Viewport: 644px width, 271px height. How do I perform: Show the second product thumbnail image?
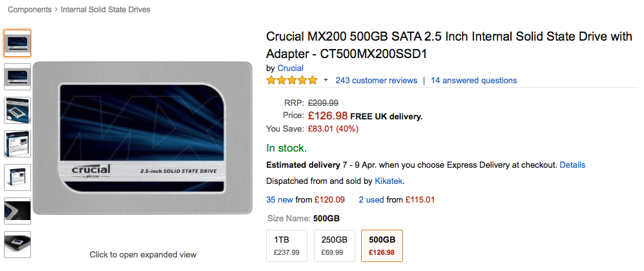pyautogui.click(x=17, y=77)
